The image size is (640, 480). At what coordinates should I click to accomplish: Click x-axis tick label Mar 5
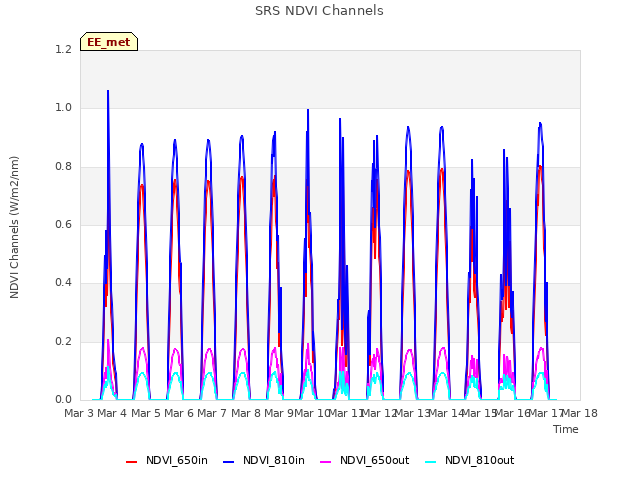(146, 413)
